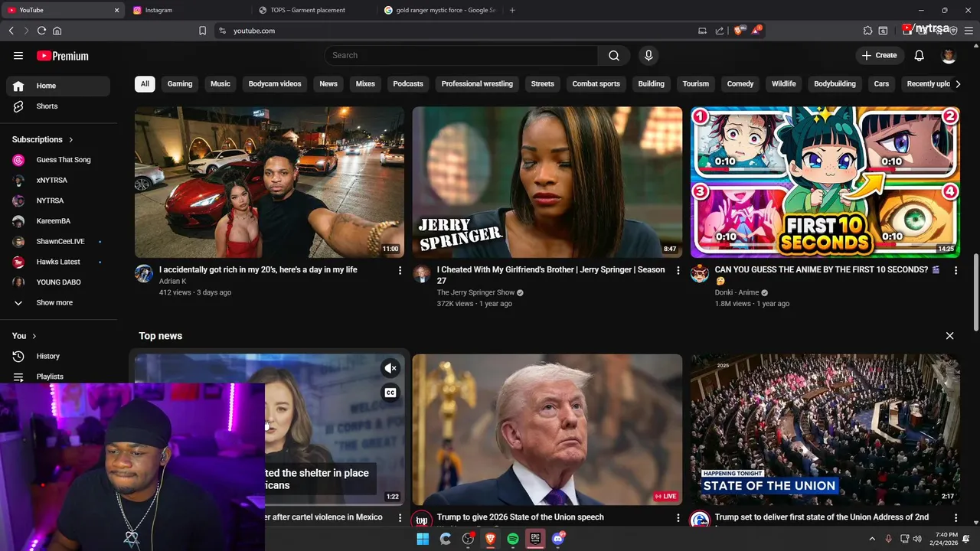
Task: Select the Combat sports chip
Action: (x=596, y=83)
